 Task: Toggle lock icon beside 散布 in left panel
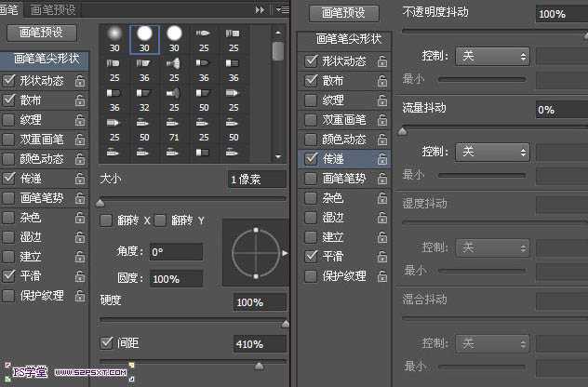click(x=80, y=100)
